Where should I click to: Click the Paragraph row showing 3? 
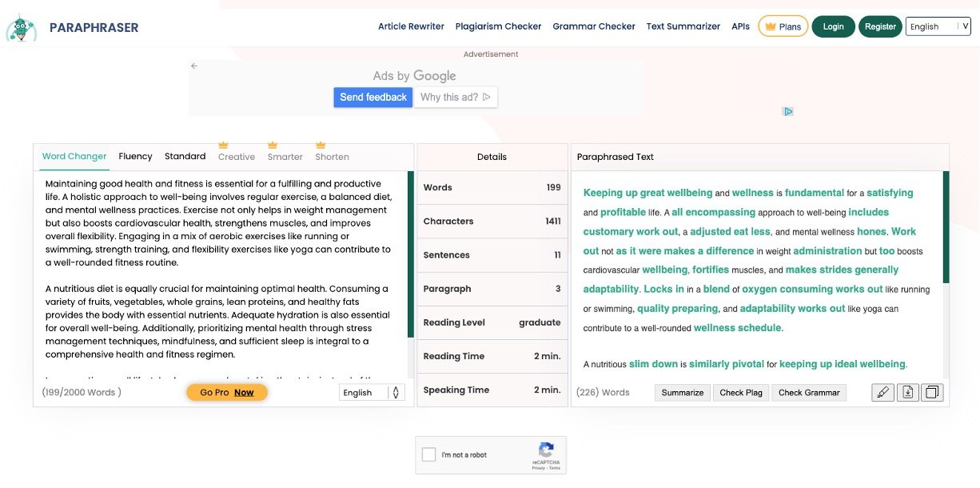(x=492, y=289)
